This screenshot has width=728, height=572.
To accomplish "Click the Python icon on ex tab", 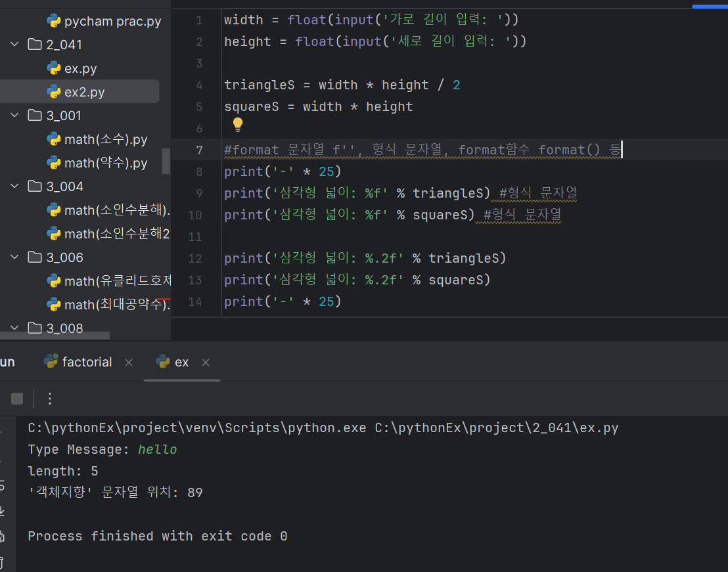I will [163, 361].
